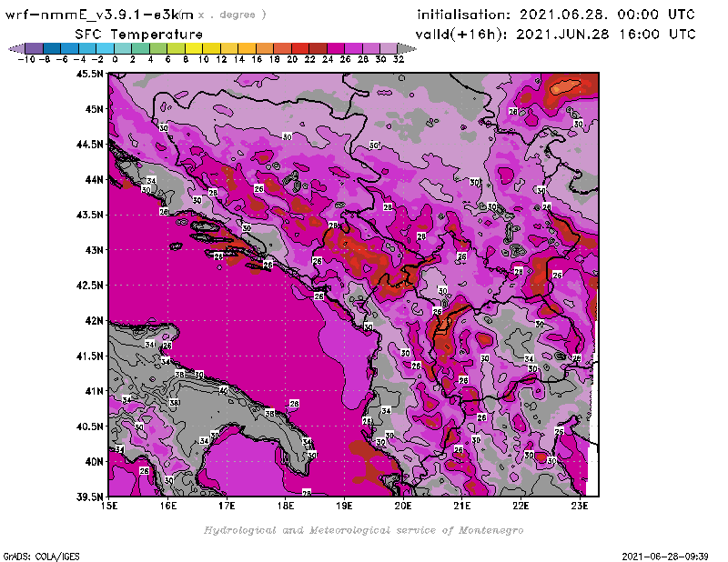This screenshot has height=562, width=728.
Task: Pick the green legend swatch between 2 and 4
Action: point(141,48)
